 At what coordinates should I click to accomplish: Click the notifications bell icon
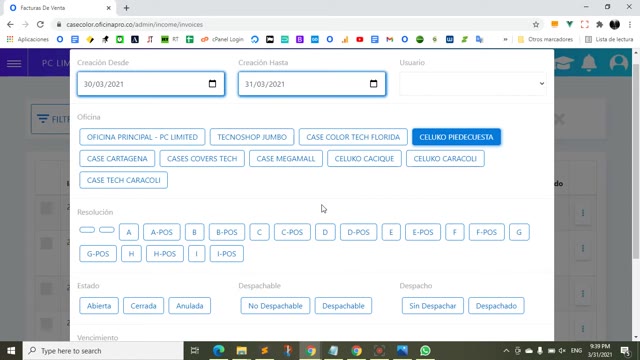pyautogui.click(x=589, y=63)
